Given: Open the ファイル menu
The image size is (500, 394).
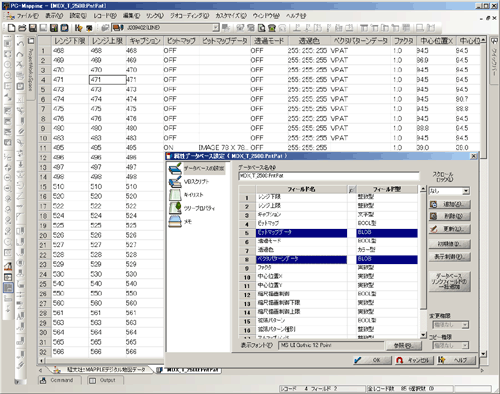Looking at the screenshot, I should pos(27,16).
